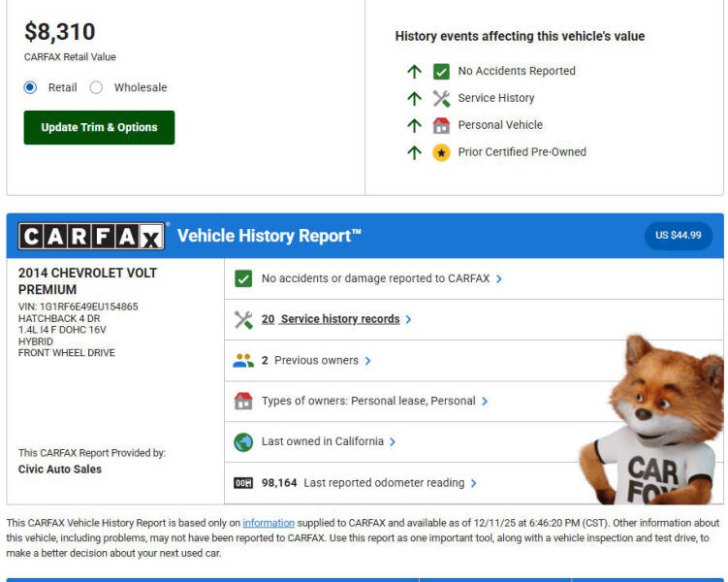
Task: Select the Wholesale value option
Action: pyautogui.click(x=97, y=87)
